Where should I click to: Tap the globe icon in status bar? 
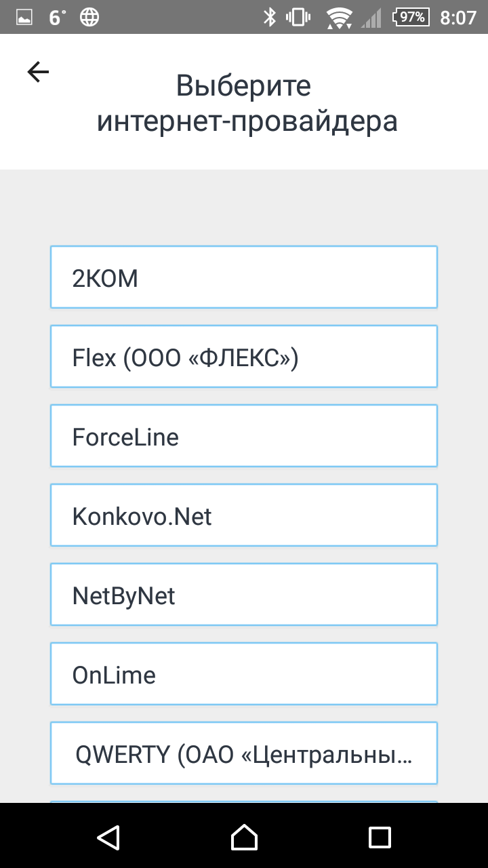tap(89, 18)
